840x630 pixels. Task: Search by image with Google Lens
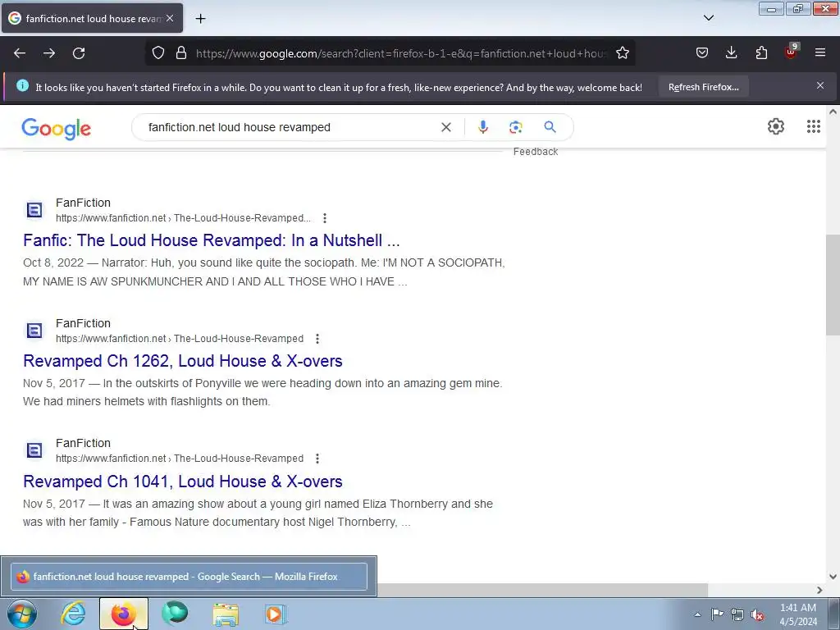(x=516, y=127)
